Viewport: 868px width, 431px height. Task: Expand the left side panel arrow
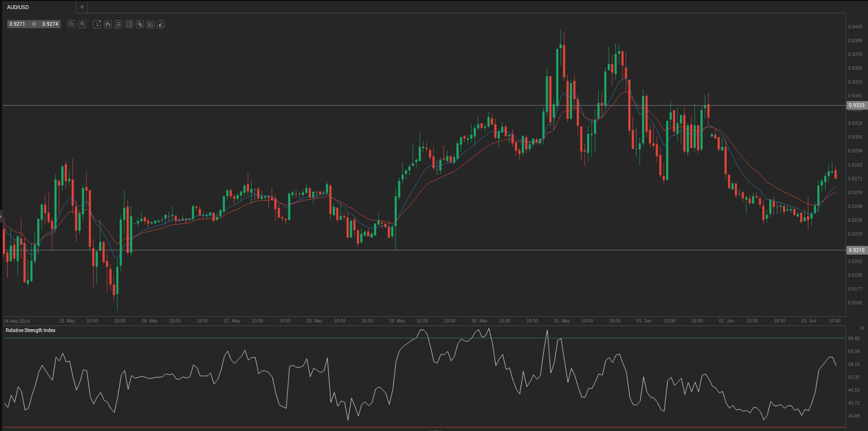pos(1,216)
